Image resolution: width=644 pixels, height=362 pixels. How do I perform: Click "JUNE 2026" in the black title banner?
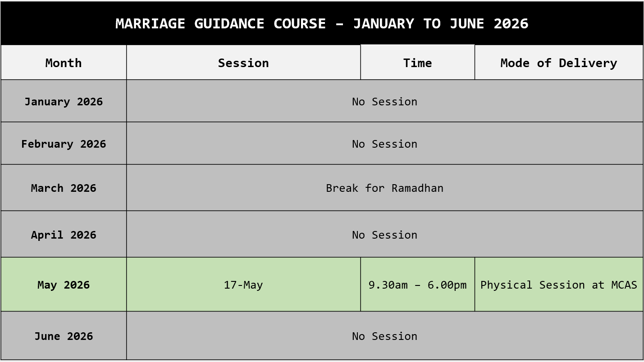[x=489, y=24]
